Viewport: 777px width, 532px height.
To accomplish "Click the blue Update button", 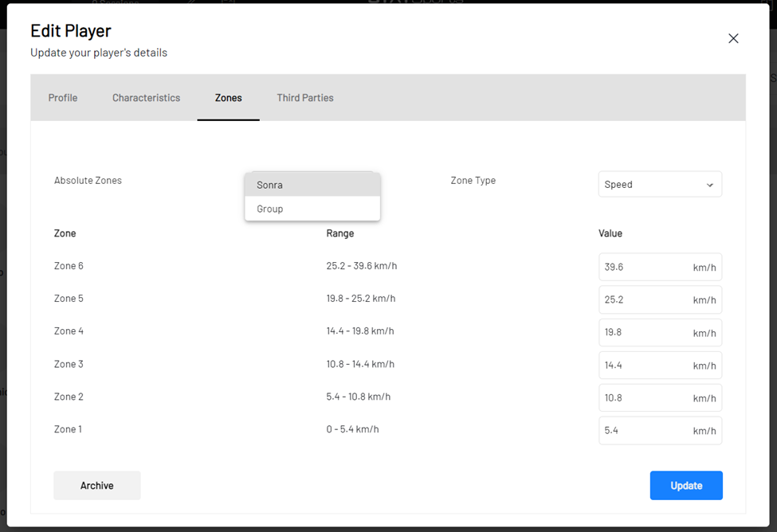I will [685, 486].
